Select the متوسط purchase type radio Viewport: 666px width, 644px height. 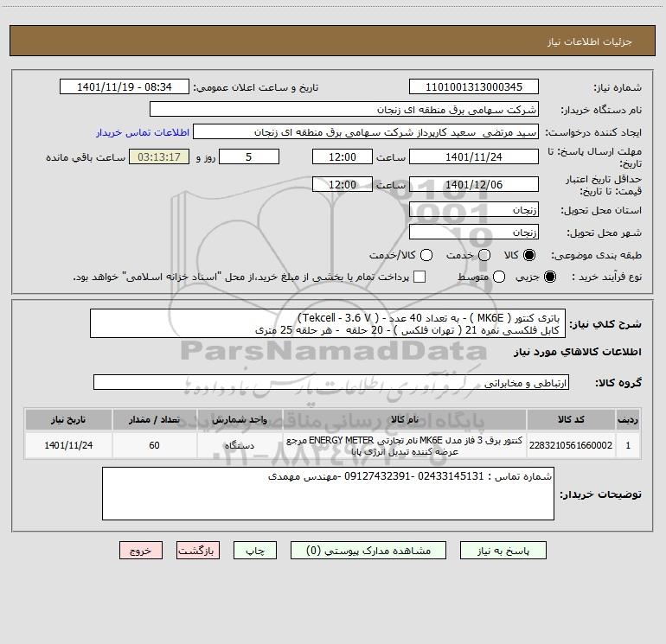coord(499,277)
